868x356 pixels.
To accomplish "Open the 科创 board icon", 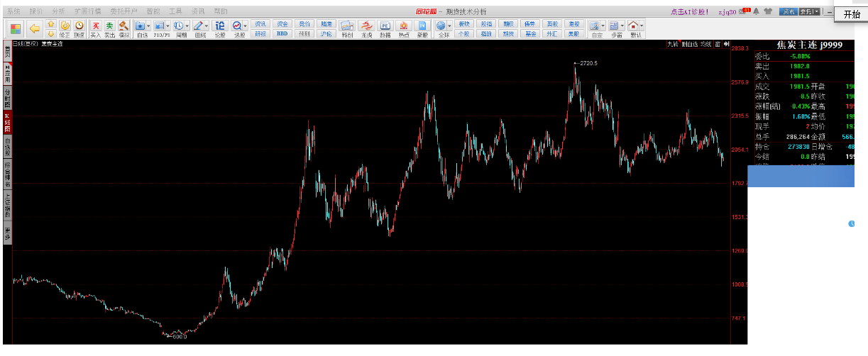I will (346, 28).
